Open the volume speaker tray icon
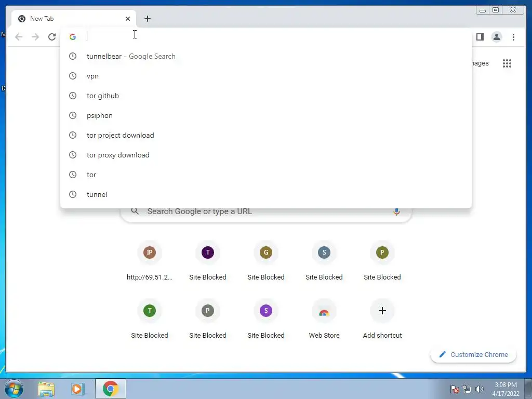532x399 pixels. click(x=479, y=389)
